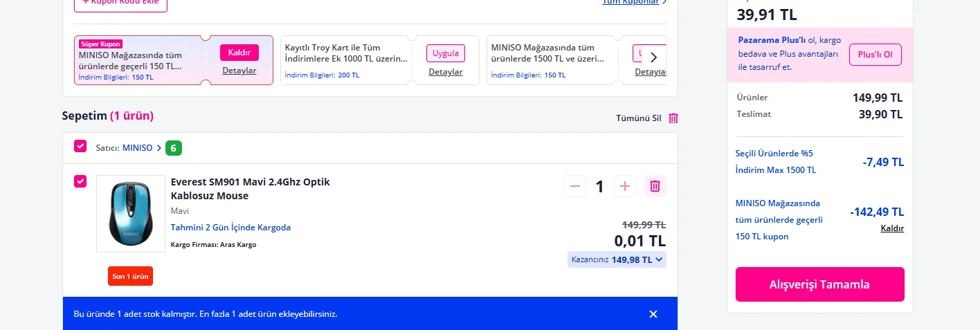
Task: Toggle the Everest mouse product checkbox
Action: (80, 181)
